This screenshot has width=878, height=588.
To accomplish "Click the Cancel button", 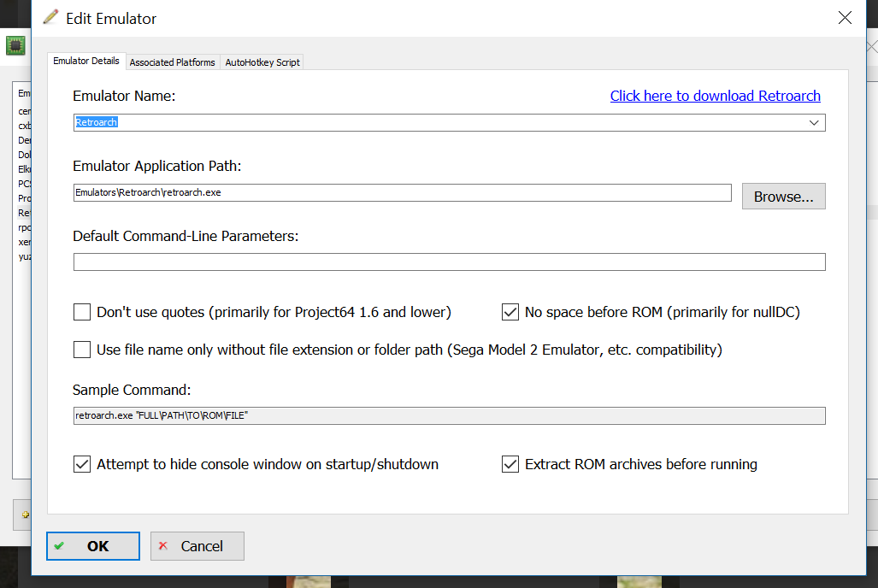I will click(x=197, y=546).
